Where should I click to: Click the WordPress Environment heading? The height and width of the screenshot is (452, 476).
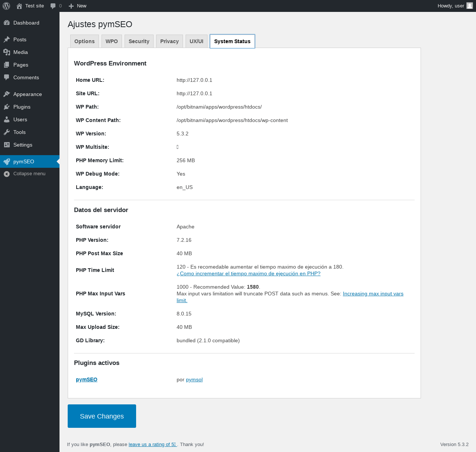click(110, 63)
